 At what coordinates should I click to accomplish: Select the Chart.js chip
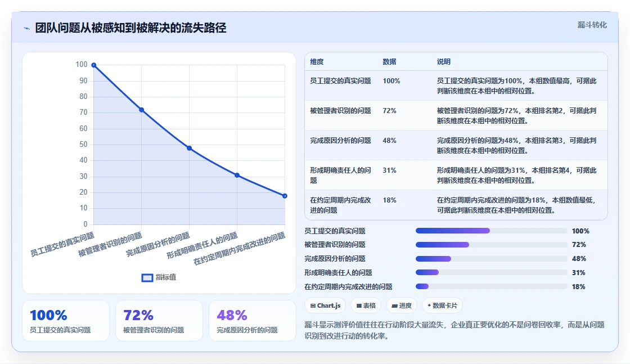325,305
